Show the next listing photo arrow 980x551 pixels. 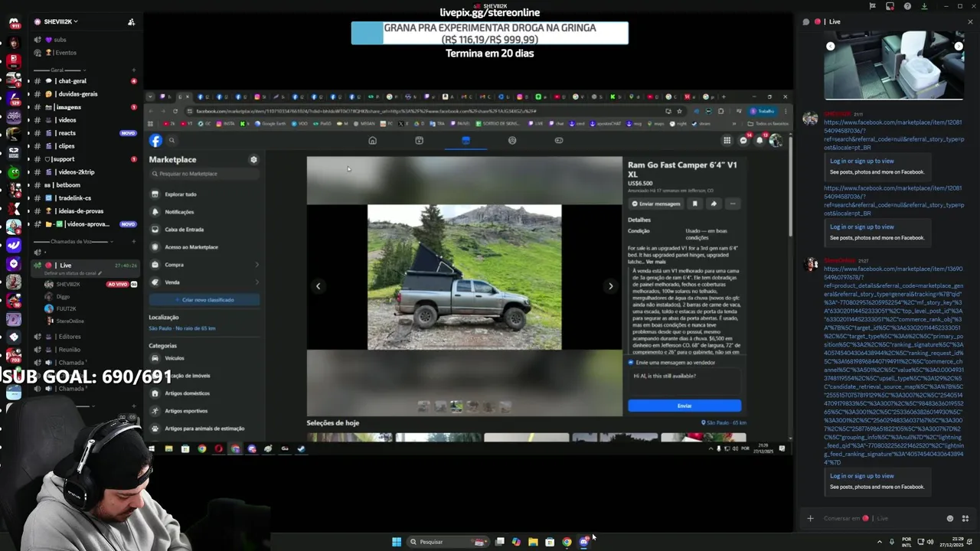coord(610,286)
